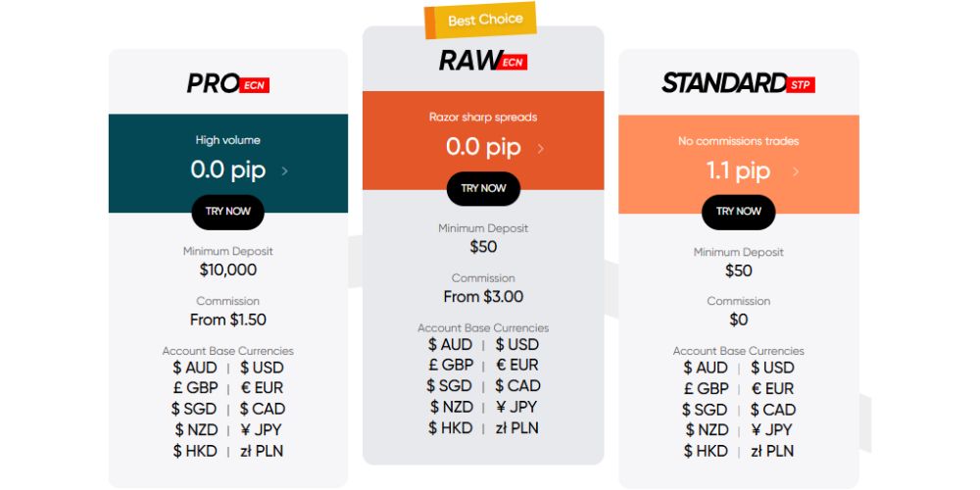Click the No commissions trades banner text

tap(738, 141)
